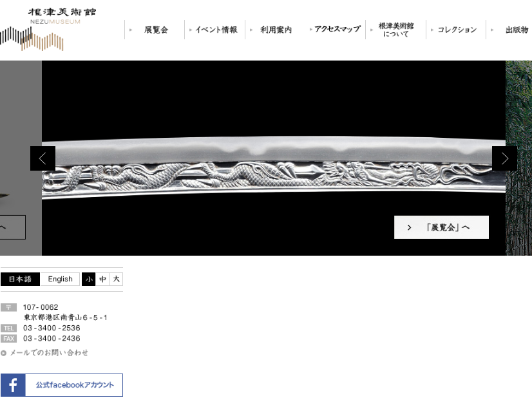Set font size to 大
The width and height of the screenshot is (532, 398).
(x=116, y=280)
